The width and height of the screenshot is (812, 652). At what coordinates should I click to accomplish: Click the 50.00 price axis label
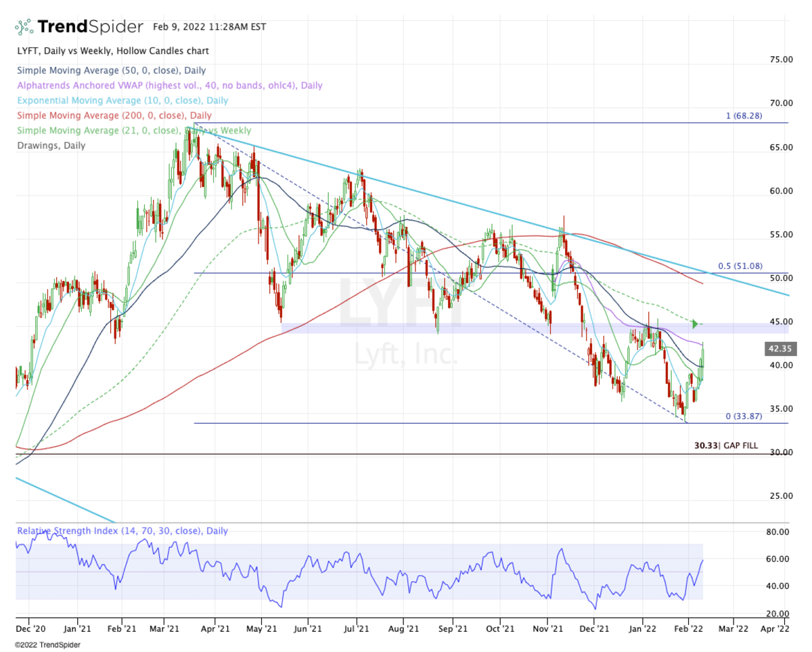pos(780,278)
